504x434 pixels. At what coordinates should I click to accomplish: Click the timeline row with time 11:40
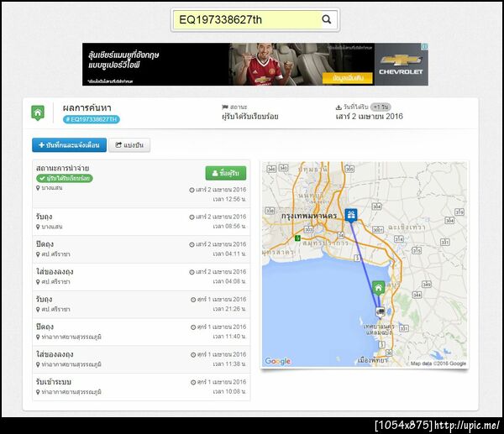[141, 332]
